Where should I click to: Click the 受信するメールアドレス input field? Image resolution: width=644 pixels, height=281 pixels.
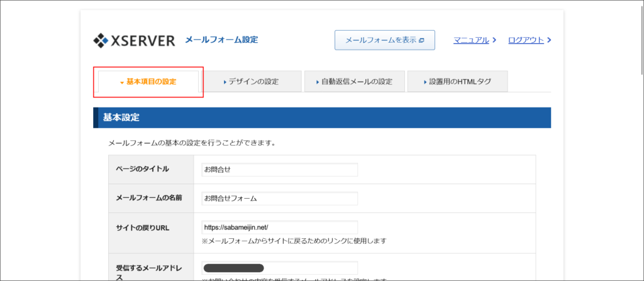click(280, 268)
